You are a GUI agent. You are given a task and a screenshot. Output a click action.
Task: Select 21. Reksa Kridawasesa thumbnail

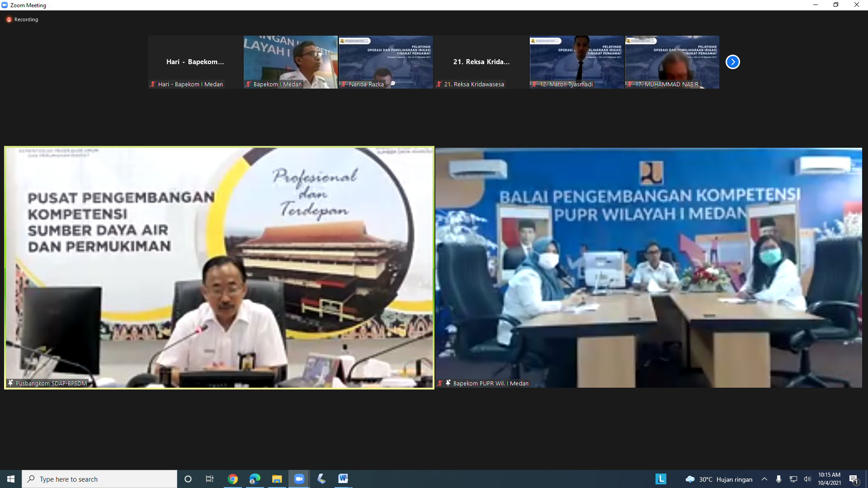click(x=481, y=62)
